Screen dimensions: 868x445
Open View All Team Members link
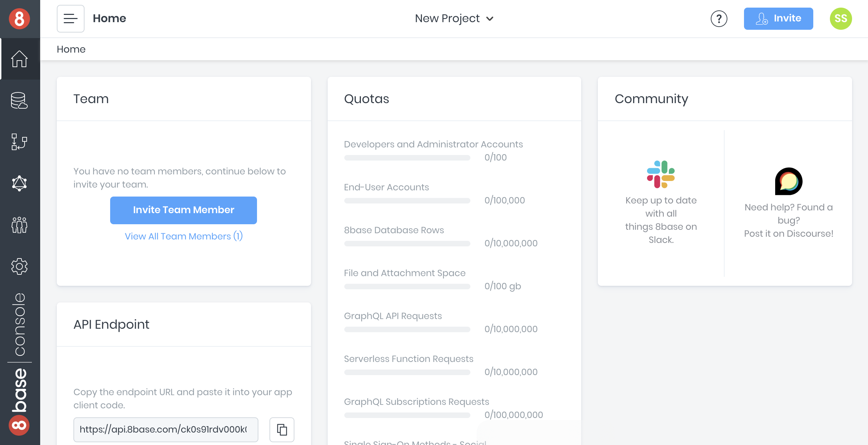tap(184, 236)
